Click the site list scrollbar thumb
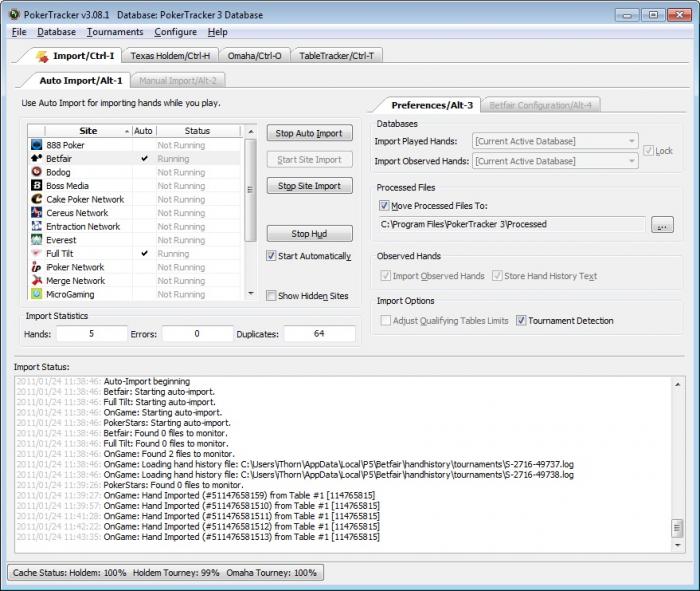 click(x=251, y=190)
